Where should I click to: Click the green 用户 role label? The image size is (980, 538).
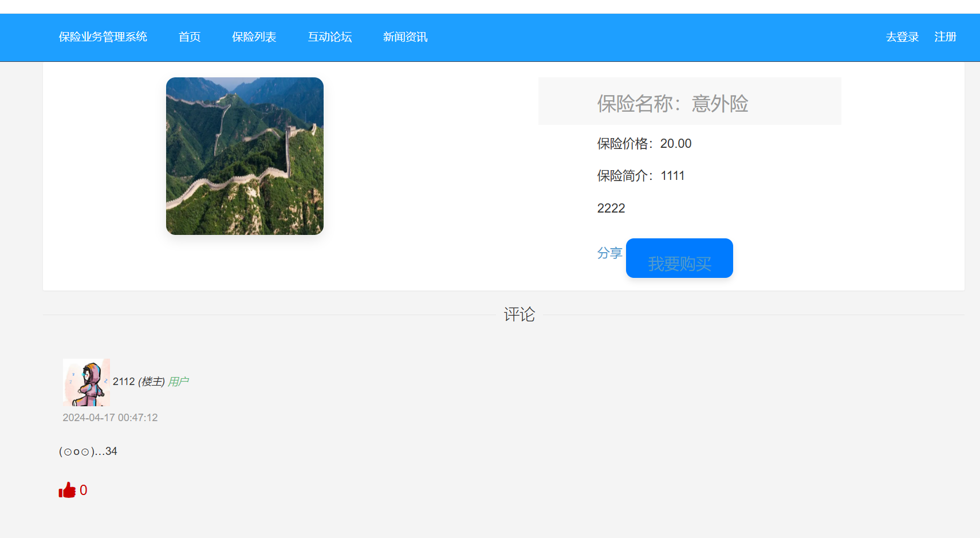pos(178,382)
